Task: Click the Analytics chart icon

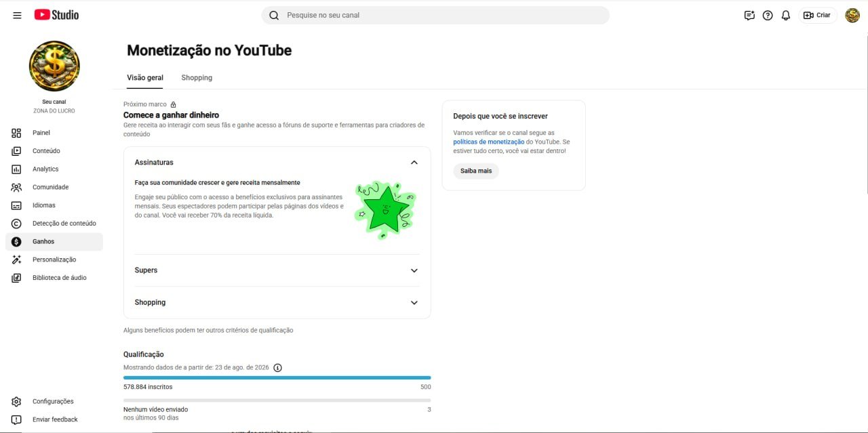Action: click(x=16, y=169)
